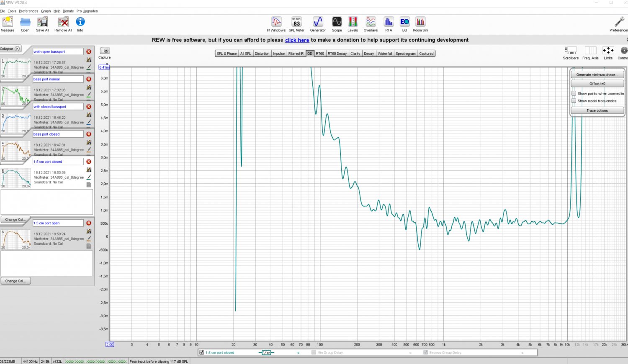The image size is (628, 364).
Task: Change trace colour for 'bass port normal'
Action: tap(89, 95)
